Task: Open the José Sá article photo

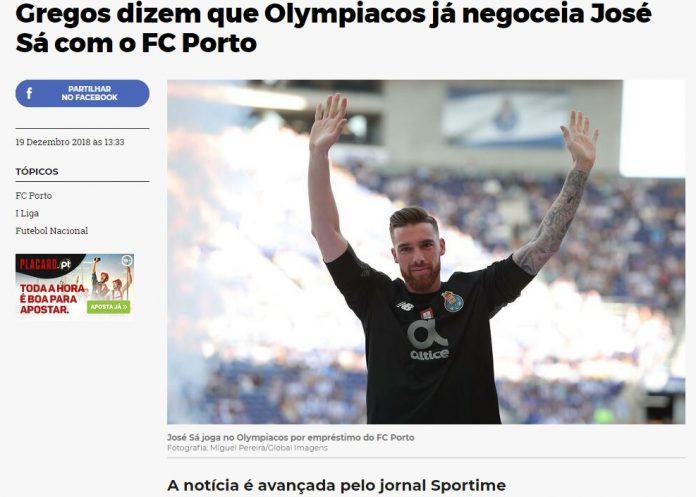Action: click(426, 252)
